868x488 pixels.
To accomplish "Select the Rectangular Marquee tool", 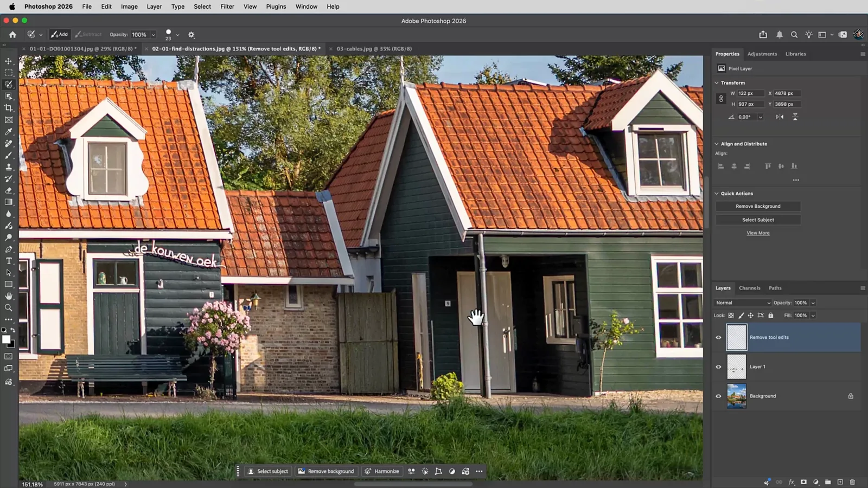I will [x=9, y=73].
